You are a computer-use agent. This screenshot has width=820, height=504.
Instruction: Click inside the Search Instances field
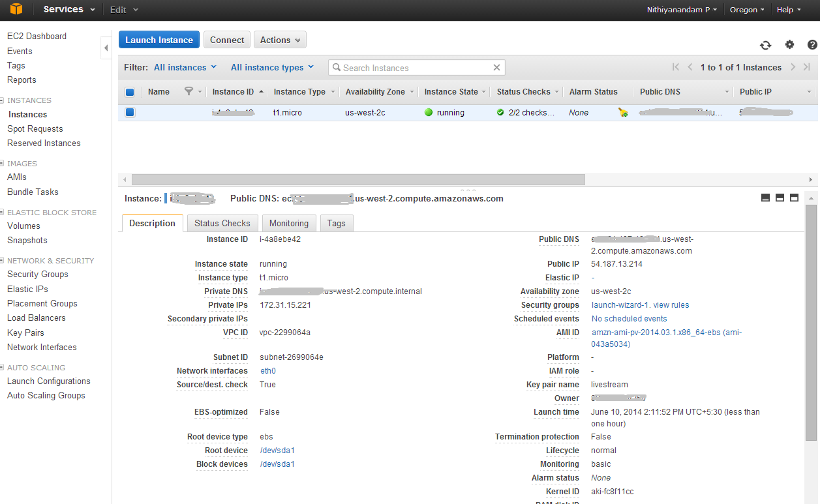pos(417,67)
